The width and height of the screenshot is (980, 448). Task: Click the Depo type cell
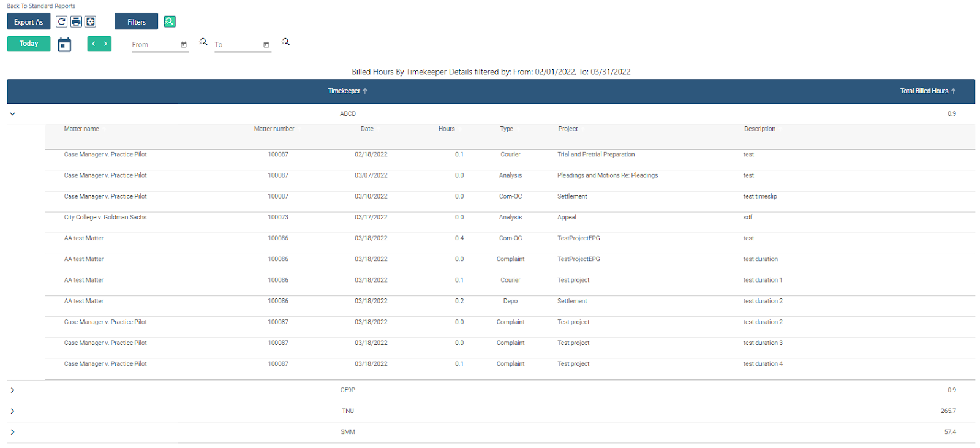[x=510, y=301]
